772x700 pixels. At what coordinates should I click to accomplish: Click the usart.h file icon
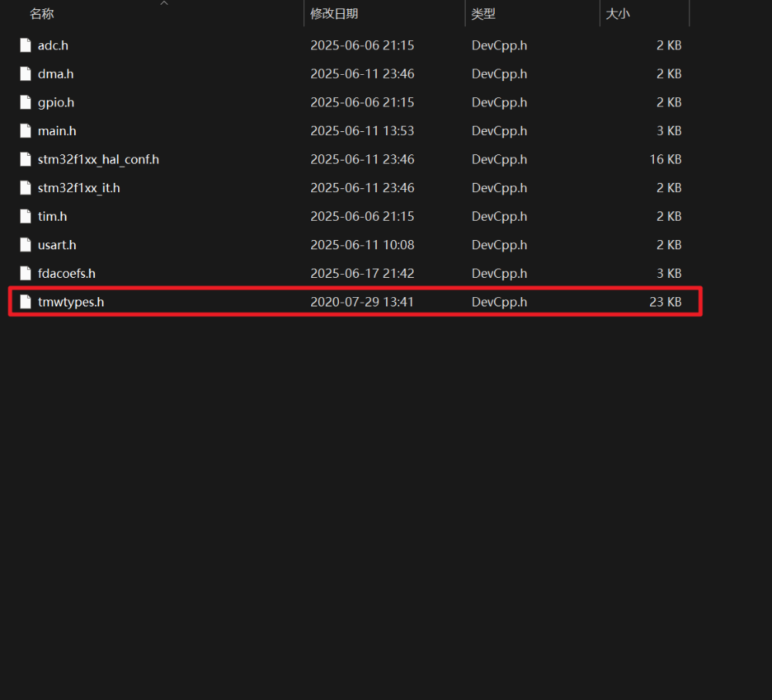pyautogui.click(x=25, y=245)
